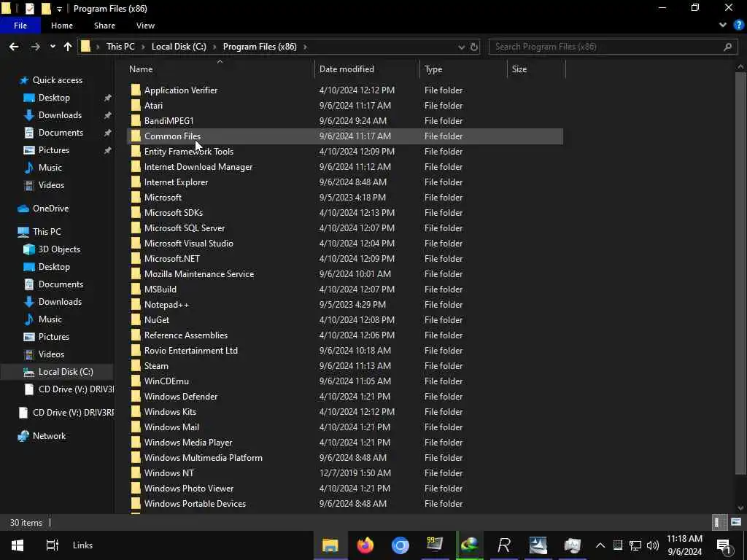Select the Atari folder icon
The image size is (747, 560).
(x=136, y=105)
